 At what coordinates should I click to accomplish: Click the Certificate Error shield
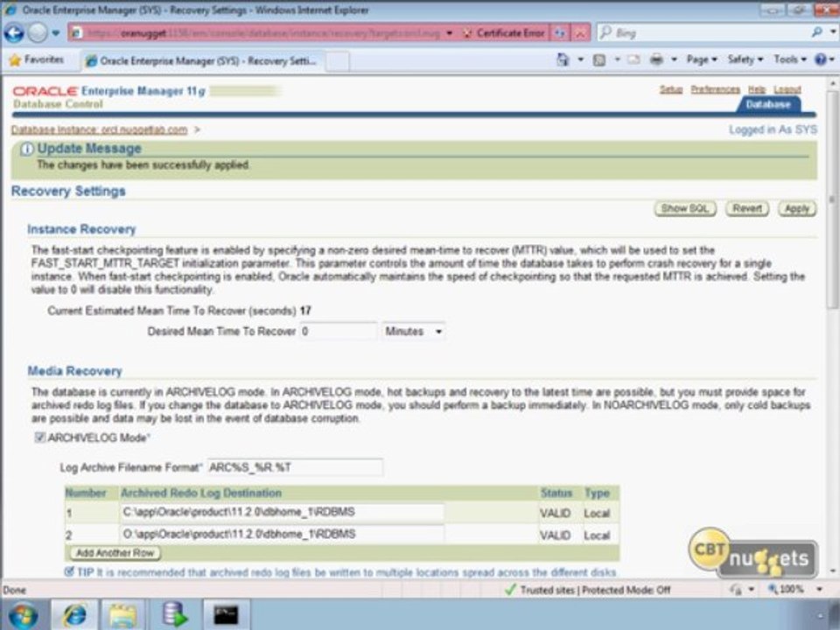(504, 33)
